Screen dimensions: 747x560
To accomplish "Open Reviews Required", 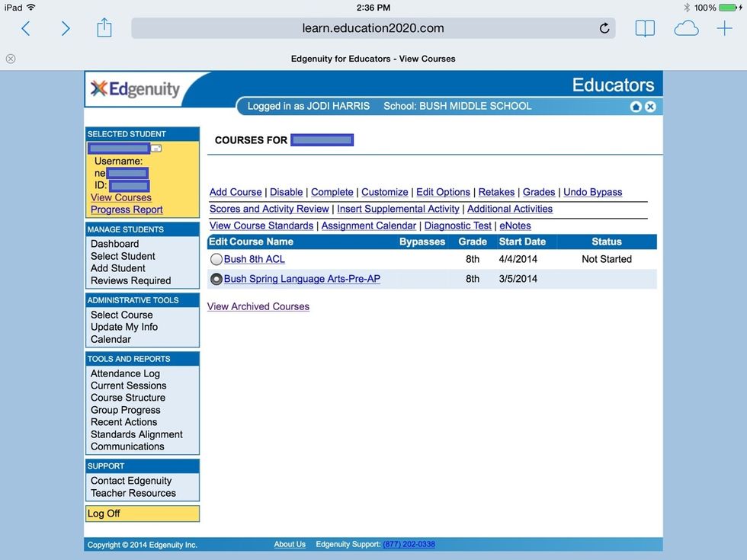I will tap(130, 280).
